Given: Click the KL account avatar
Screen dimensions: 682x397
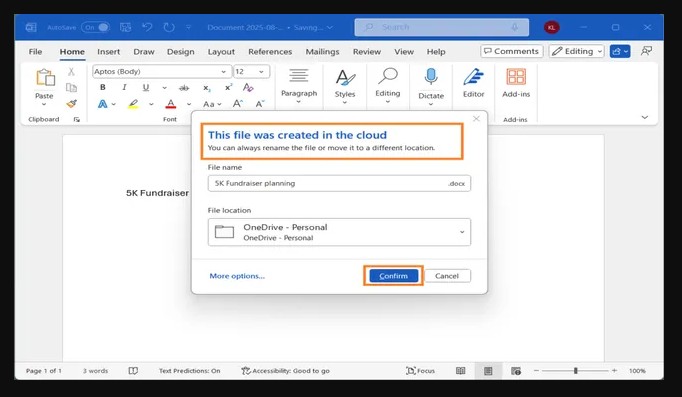Looking at the screenshot, I should point(552,27).
